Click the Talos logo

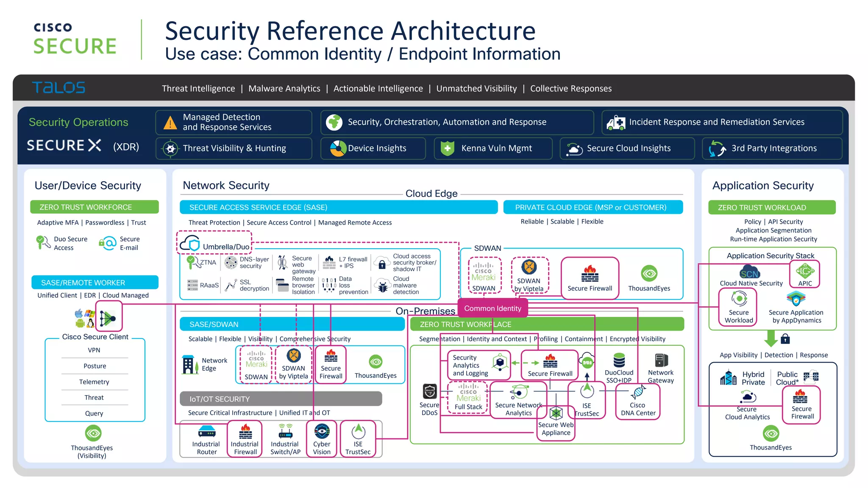pos(58,88)
